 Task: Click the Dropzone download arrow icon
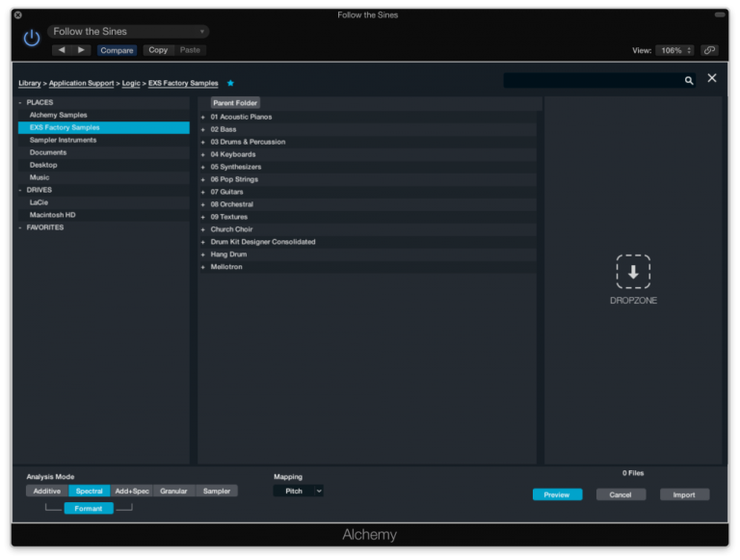tap(633, 272)
